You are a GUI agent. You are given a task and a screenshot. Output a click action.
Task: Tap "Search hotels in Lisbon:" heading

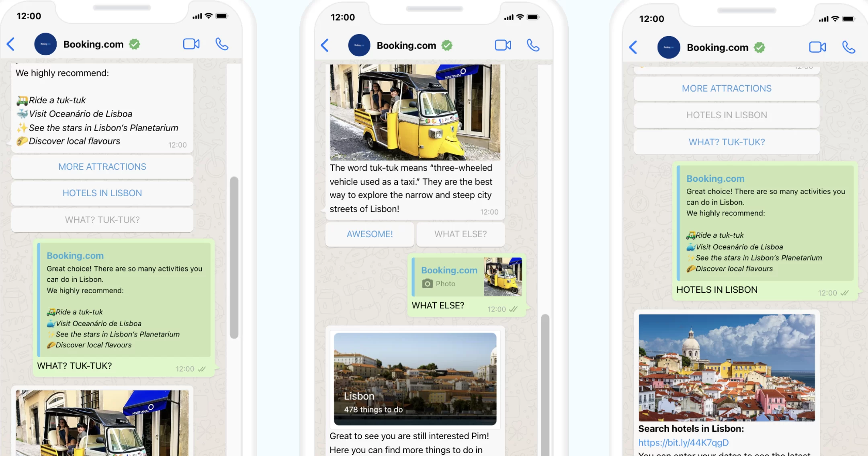click(x=691, y=429)
